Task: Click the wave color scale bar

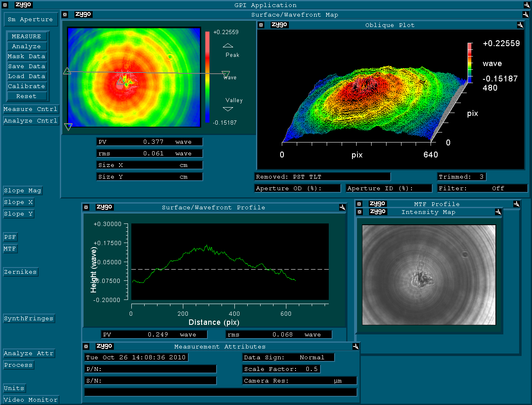Action: coord(207,77)
